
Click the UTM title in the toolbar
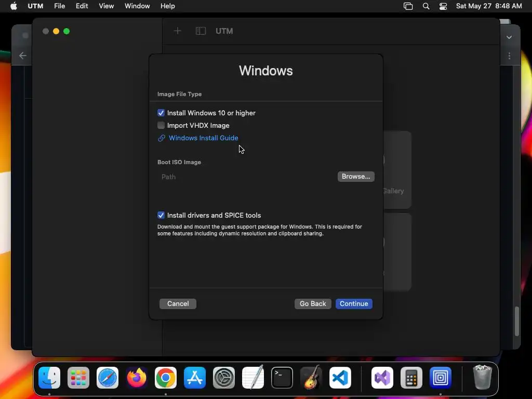224,31
